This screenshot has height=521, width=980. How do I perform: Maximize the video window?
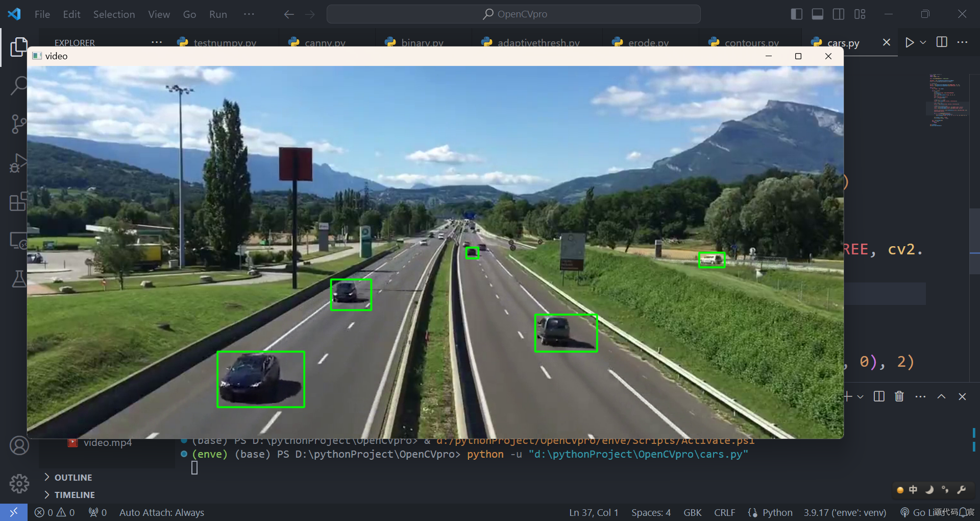coord(798,56)
